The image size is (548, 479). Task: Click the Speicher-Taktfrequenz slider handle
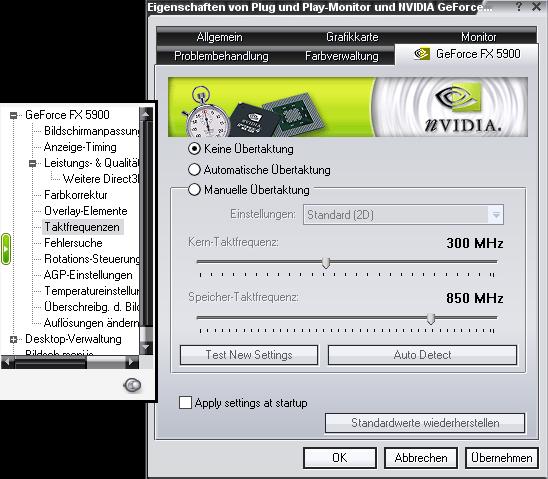pyautogui.click(x=431, y=319)
